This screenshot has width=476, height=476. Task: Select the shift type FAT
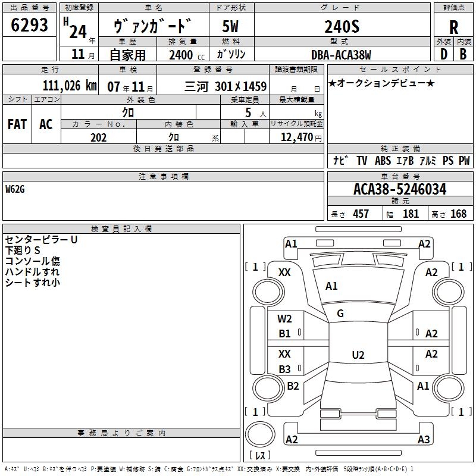pyautogui.click(x=17, y=124)
